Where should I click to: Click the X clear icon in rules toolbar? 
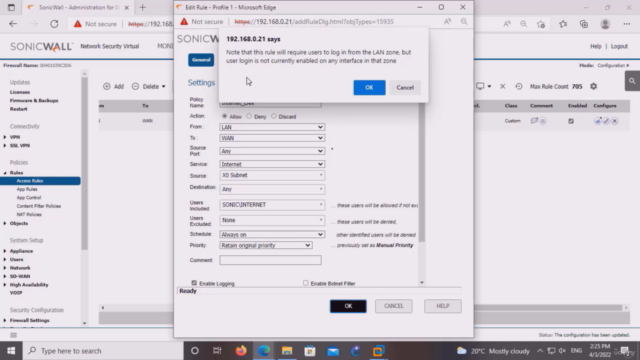(x=502, y=86)
